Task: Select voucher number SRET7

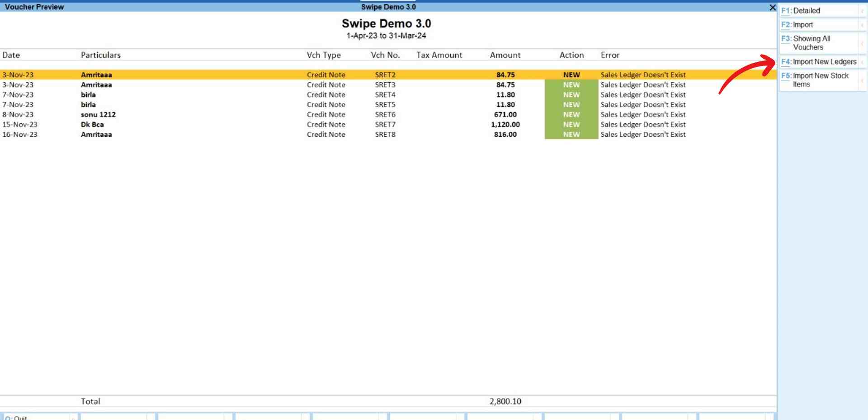Action: [x=385, y=125]
